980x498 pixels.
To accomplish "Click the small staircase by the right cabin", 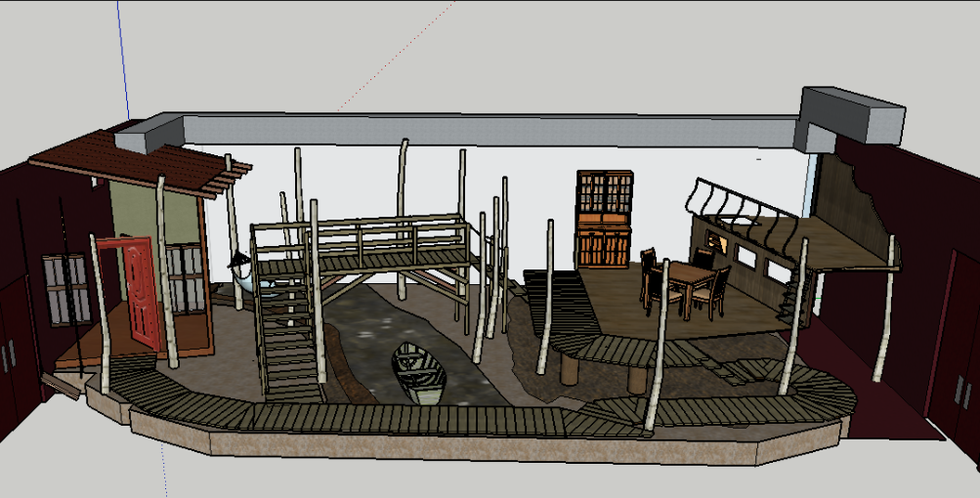I will coord(792,304).
